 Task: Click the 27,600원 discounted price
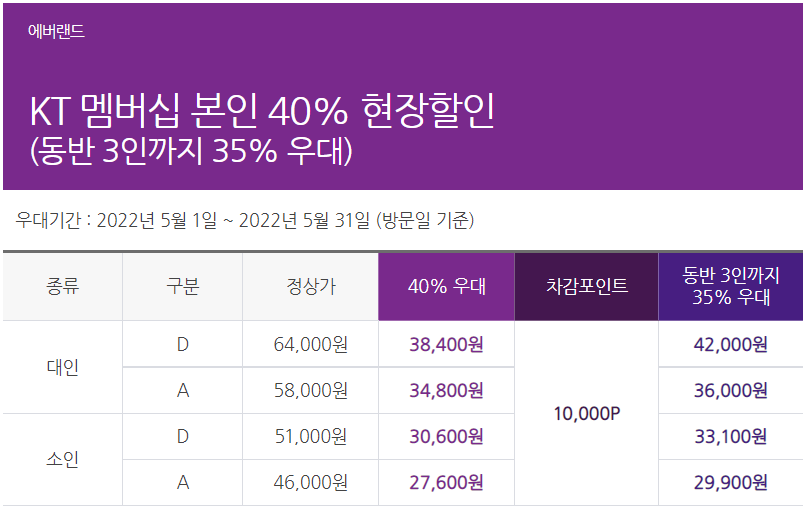coord(447,482)
